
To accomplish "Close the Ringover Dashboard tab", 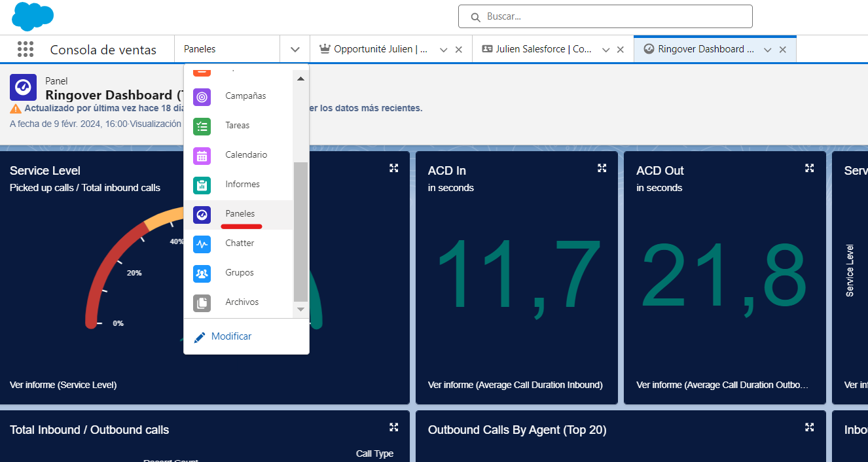I will (x=783, y=50).
